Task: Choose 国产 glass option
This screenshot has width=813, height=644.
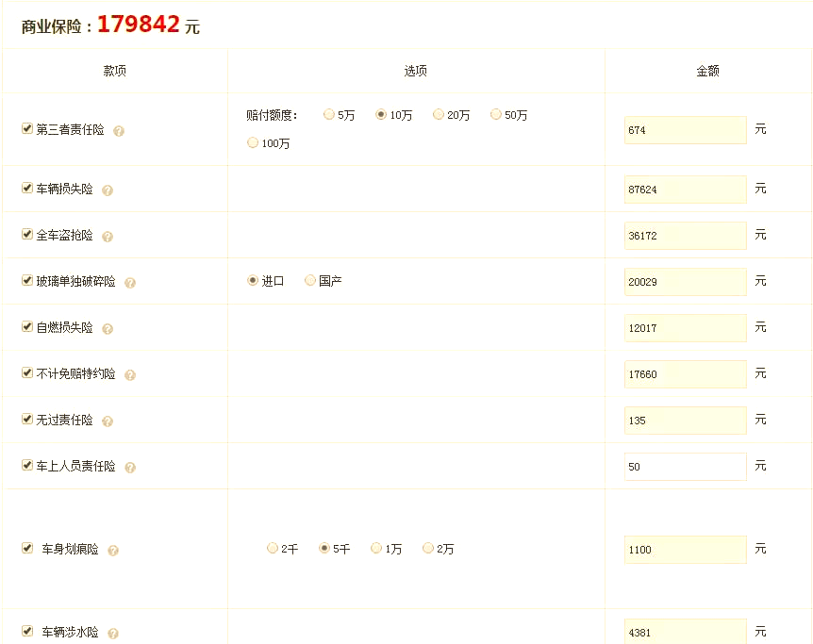Action: point(310,280)
